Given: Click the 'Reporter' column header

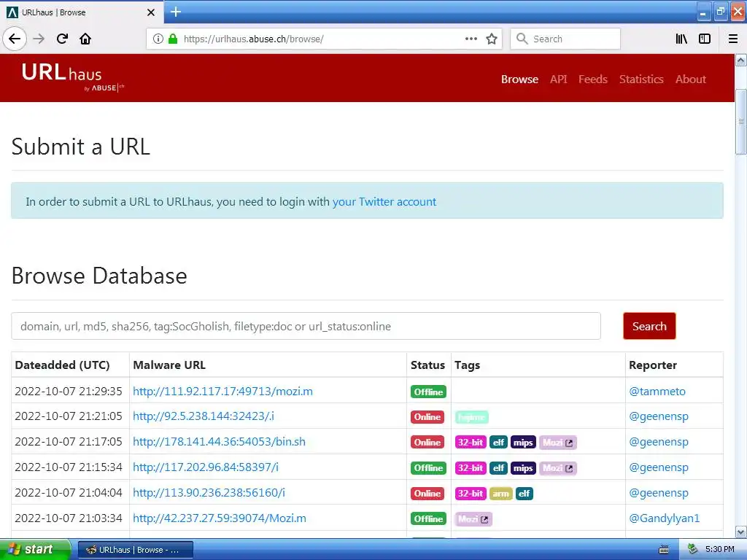Looking at the screenshot, I should pyautogui.click(x=653, y=365).
